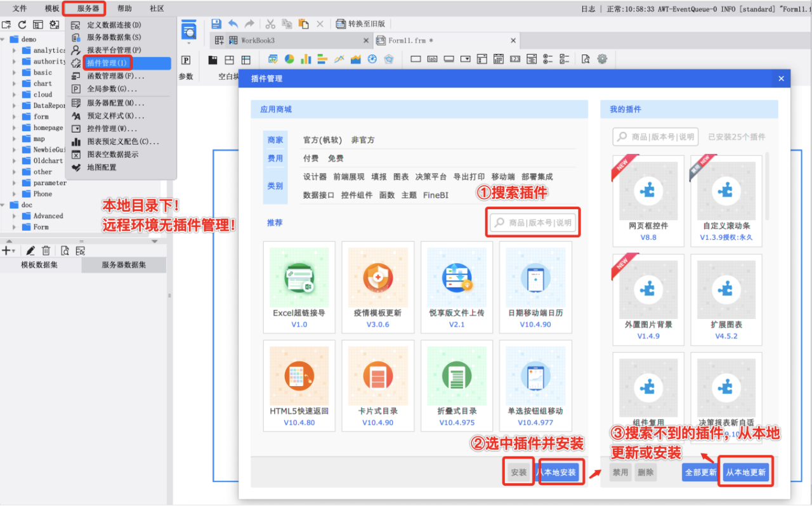Click the 应用商城 plugin search field
Viewport: 812px width, 506px height.
click(x=534, y=223)
